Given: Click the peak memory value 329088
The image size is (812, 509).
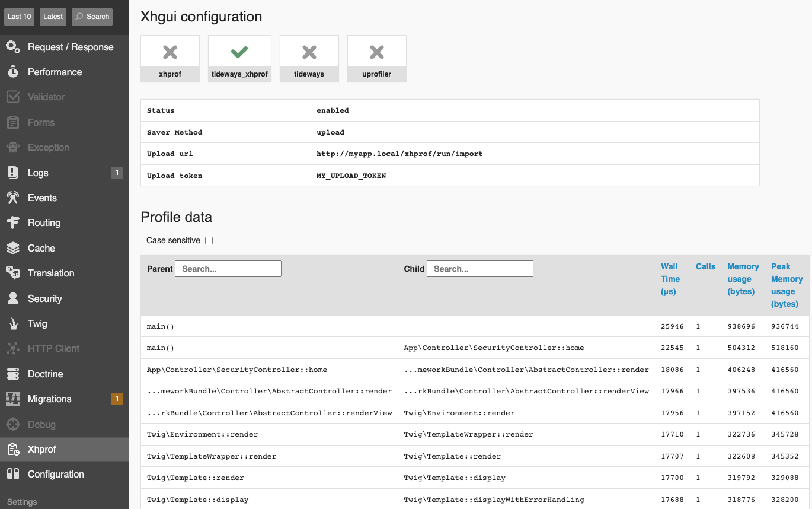Looking at the screenshot, I should 785,478.
